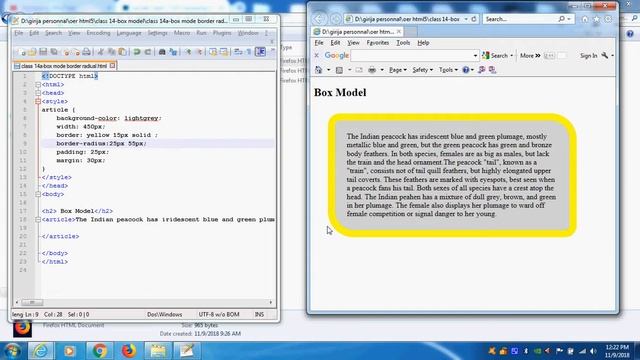Click Sign In on the Google toolbar
Viewport: 640px width, 360px height.
point(589,56)
